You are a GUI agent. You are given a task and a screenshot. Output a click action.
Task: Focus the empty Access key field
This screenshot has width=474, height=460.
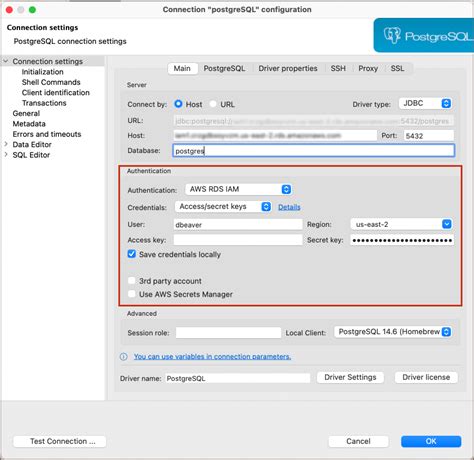click(x=238, y=240)
